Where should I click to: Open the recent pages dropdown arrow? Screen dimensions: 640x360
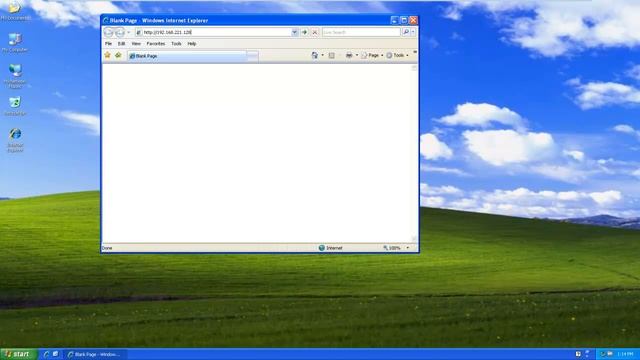pyautogui.click(x=129, y=32)
